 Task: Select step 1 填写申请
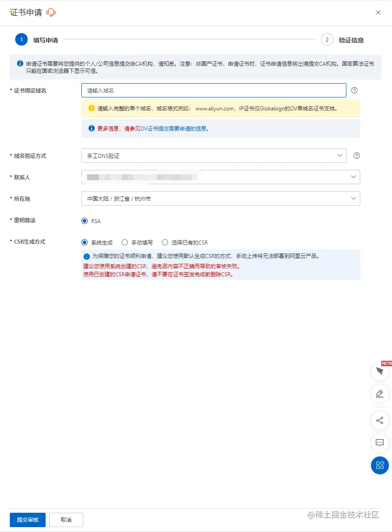click(x=21, y=39)
